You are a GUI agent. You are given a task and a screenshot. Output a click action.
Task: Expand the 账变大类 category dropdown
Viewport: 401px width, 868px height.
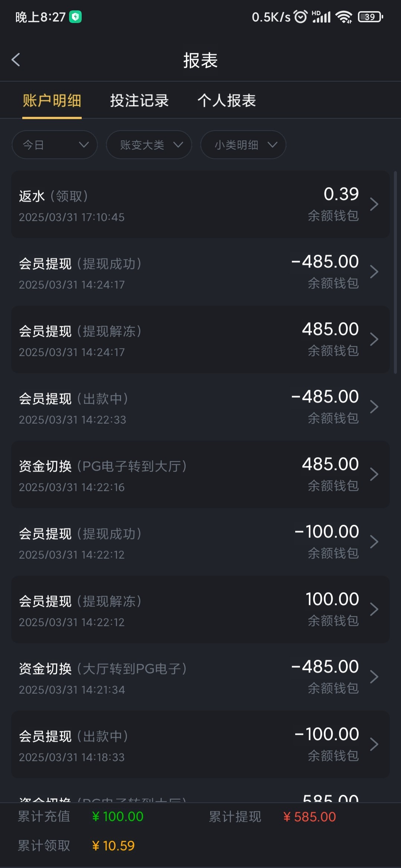pos(149,145)
